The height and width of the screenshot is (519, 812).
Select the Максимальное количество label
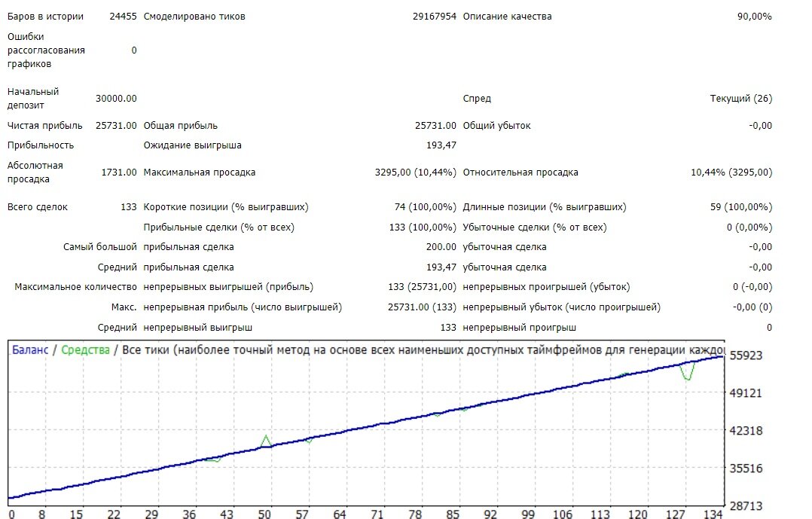point(75,286)
